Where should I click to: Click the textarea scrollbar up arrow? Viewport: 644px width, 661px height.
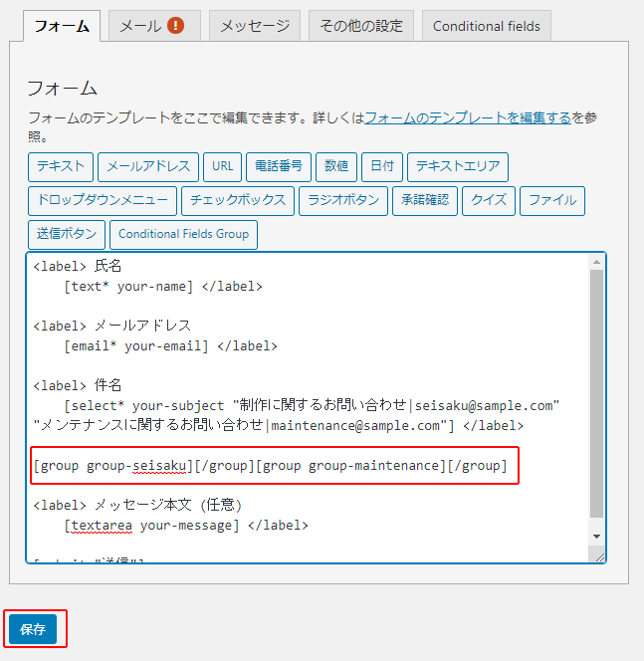[x=596, y=262]
